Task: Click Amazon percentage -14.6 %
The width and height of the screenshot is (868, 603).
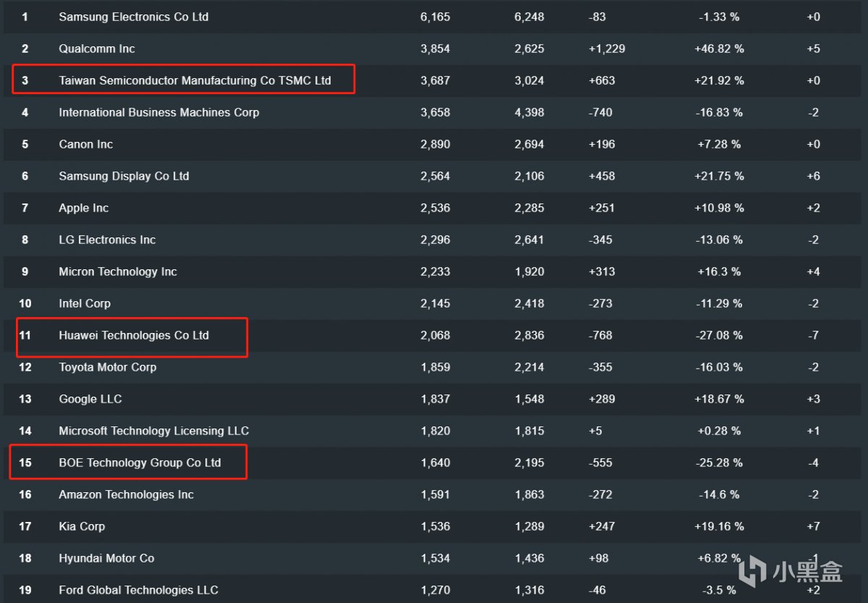Action: pyautogui.click(x=720, y=494)
